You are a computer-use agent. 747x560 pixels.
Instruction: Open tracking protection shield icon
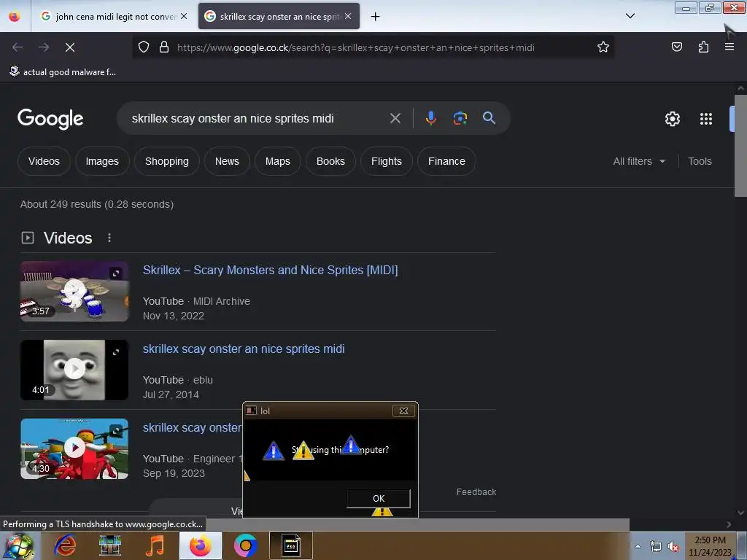coord(144,47)
